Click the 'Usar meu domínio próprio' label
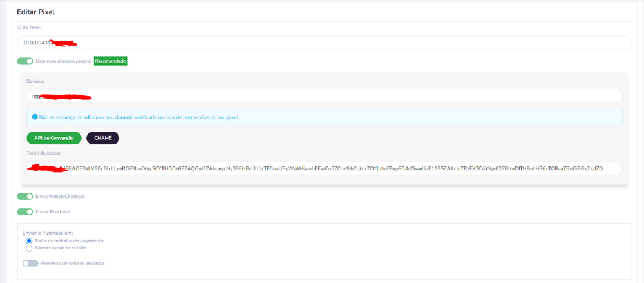Image resolution: width=644 pixels, height=283 pixels. [64, 61]
